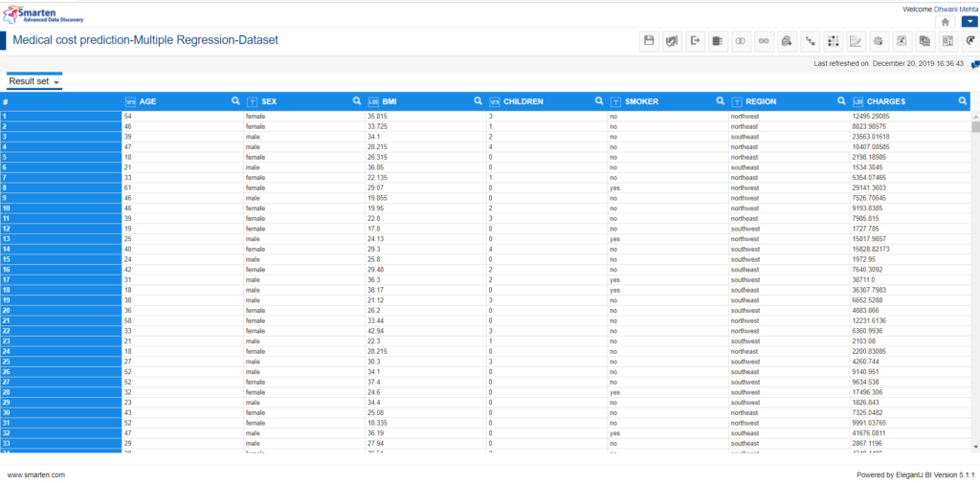Click the Save dataset icon

coord(649,40)
